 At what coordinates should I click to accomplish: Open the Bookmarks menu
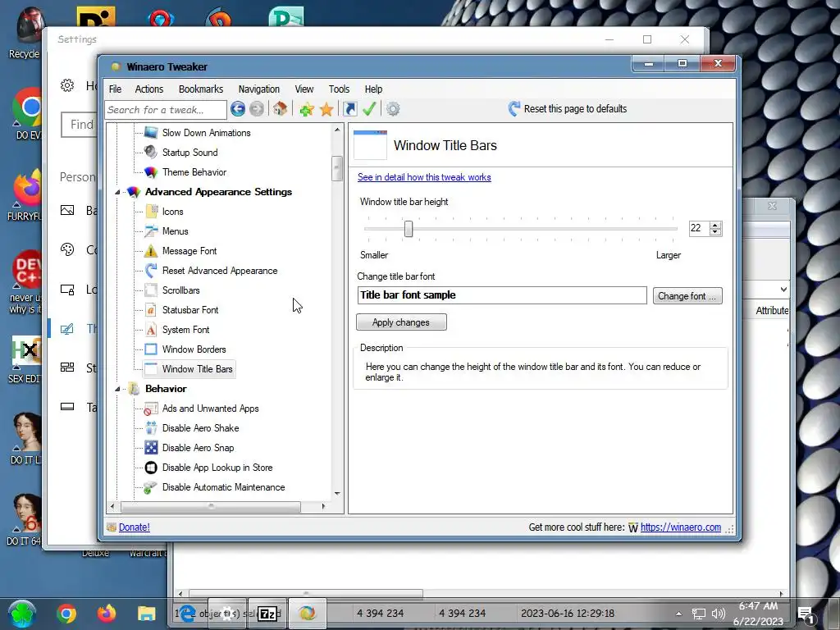pos(201,89)
